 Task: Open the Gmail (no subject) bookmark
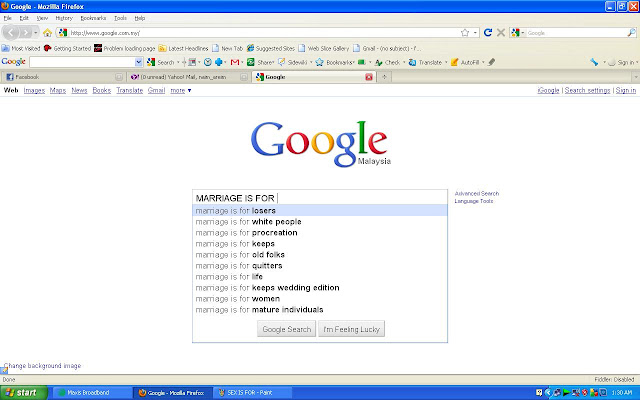pos(387,48)
